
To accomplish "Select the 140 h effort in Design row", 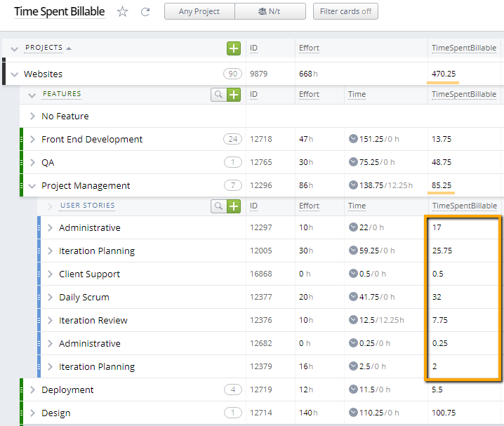I will pyautogui.click(x=308, y=413).
